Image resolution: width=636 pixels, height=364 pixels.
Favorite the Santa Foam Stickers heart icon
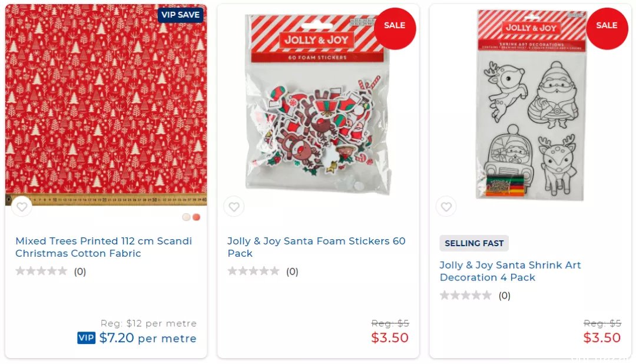click(x=234, y=207)
